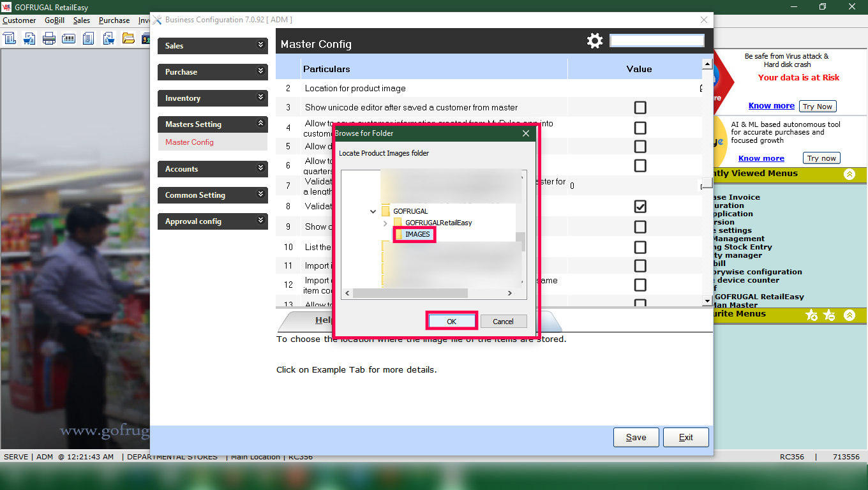The width and height of the screenshot is (868, 490).
Task: Expand the Purchase configuration section
Action: pyautogui.click(x=213, y=72)
